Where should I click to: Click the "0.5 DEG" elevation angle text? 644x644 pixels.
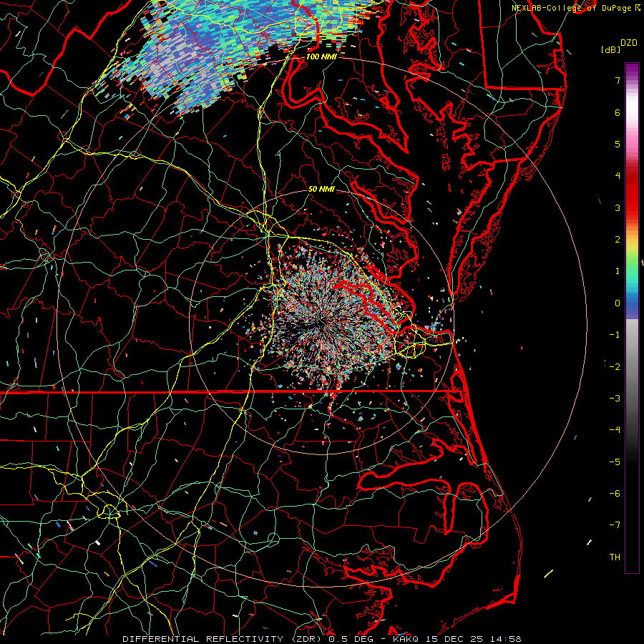351,639
